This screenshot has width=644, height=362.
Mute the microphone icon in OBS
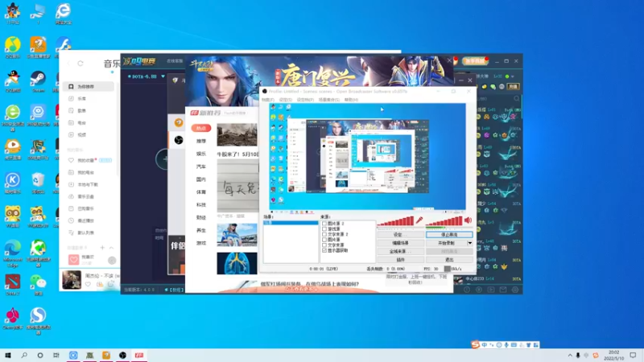[x=419, y=220]
